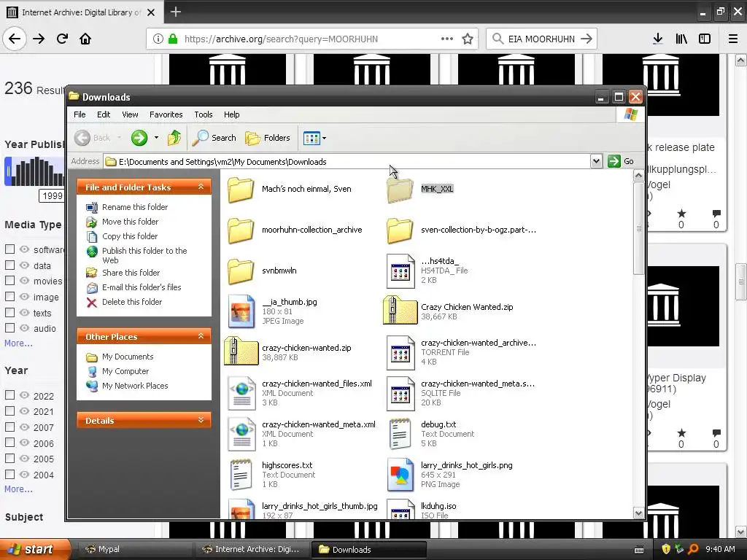
Task: Go to My Computer in Other Places
Action: coord(125,371)
